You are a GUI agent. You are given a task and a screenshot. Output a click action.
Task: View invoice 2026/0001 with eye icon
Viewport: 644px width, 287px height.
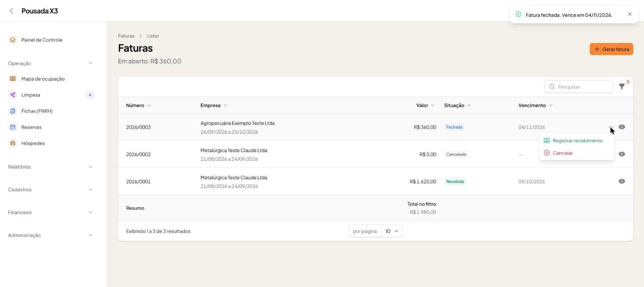622,181
